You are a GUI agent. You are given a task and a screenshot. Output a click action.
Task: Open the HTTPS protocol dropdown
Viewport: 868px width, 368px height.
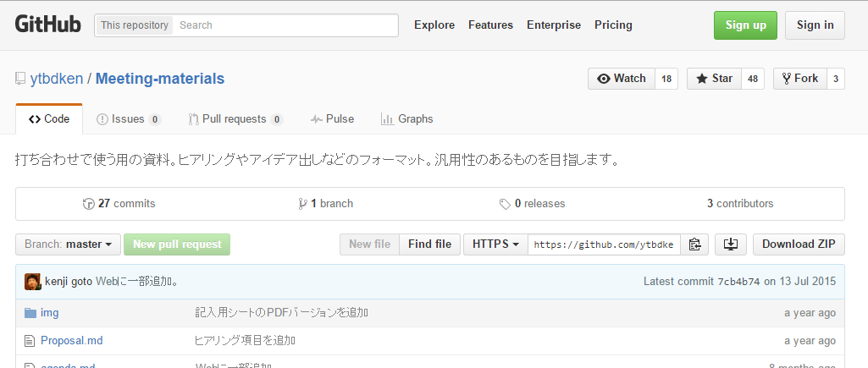pyautogui.click(x=495, y=244)
